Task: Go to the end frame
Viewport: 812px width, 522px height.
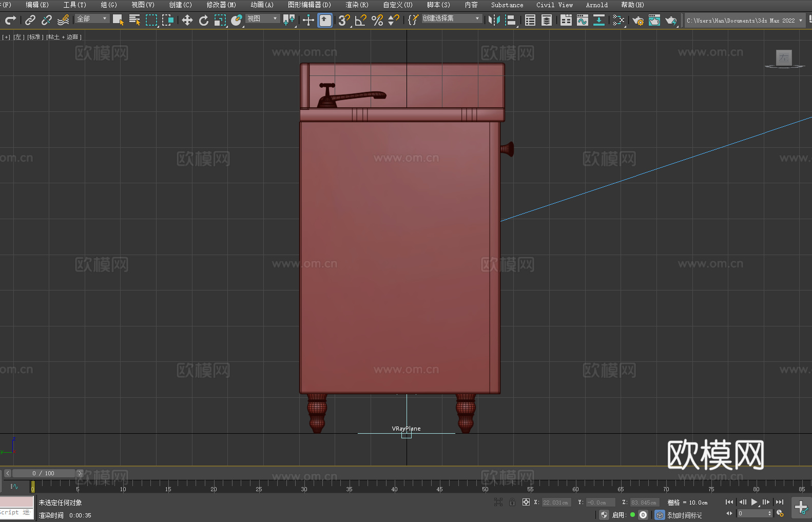Action: tap(780, 502)
